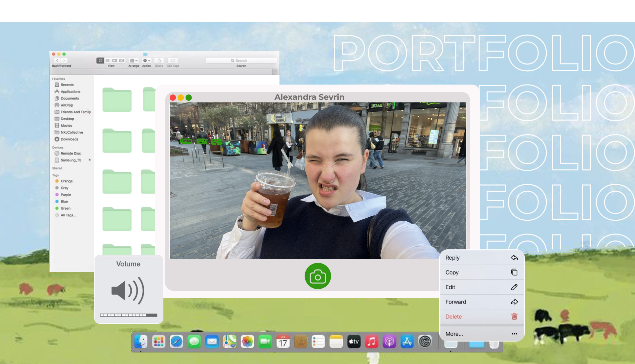Choose Copy in the context menu

click(x=482, y=273)
